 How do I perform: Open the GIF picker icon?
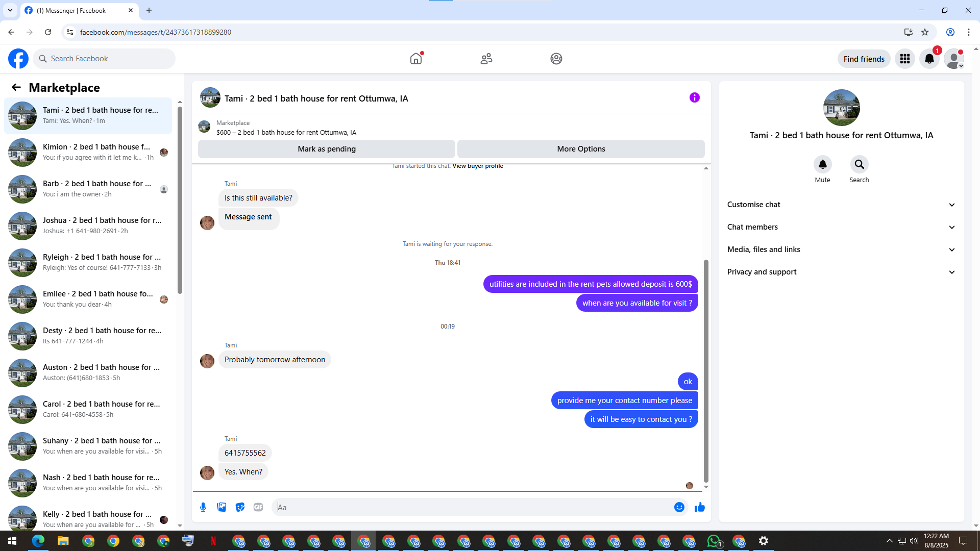tap(258, 507)
